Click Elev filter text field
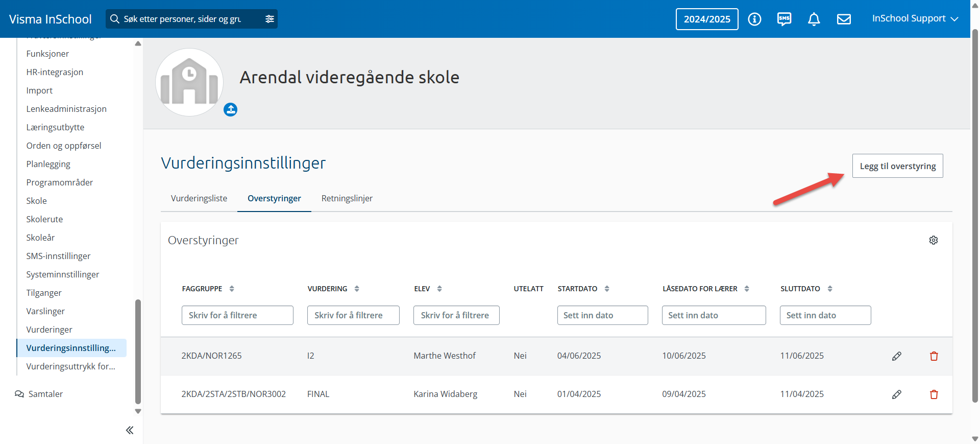The height and width of the screenshot is (444, 980). (x=456, y=315)
